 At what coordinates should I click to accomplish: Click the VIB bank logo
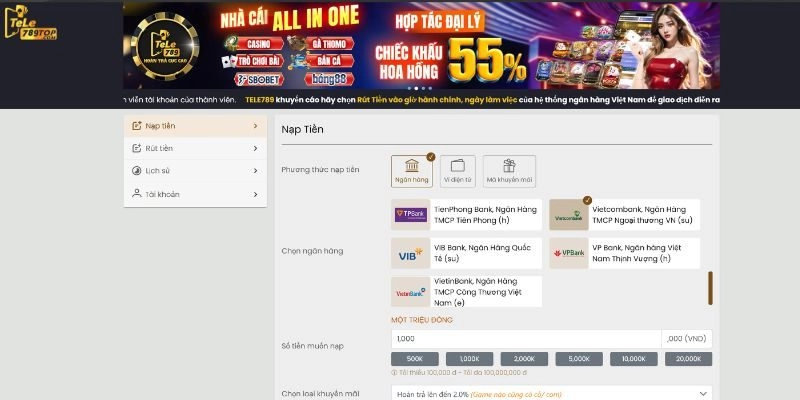pos(411,253)
